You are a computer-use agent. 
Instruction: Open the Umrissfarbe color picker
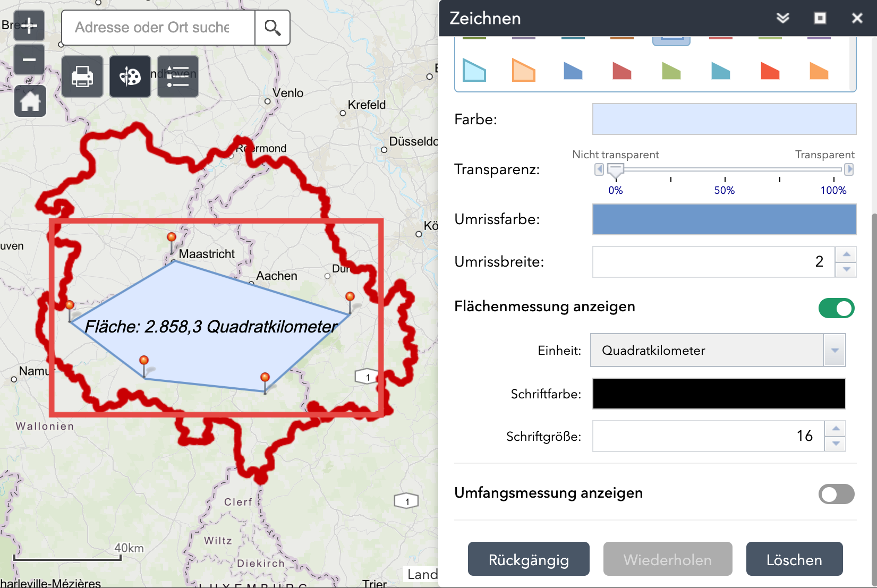[724, 219]
